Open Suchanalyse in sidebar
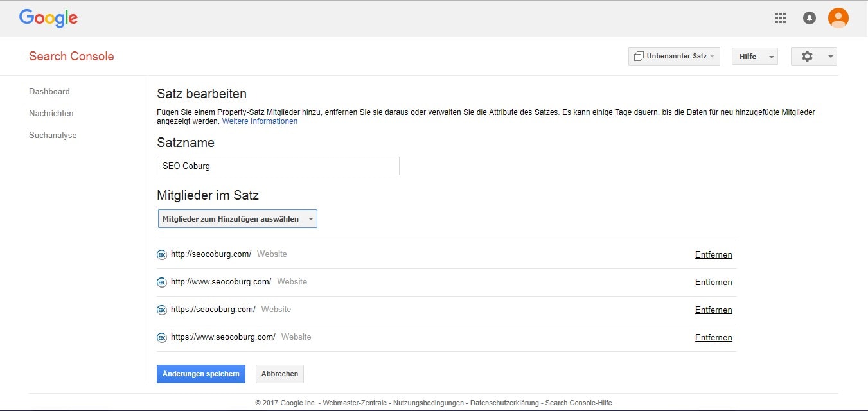The height and width of the screenshot is (411, 868). (x=53, y=135)
